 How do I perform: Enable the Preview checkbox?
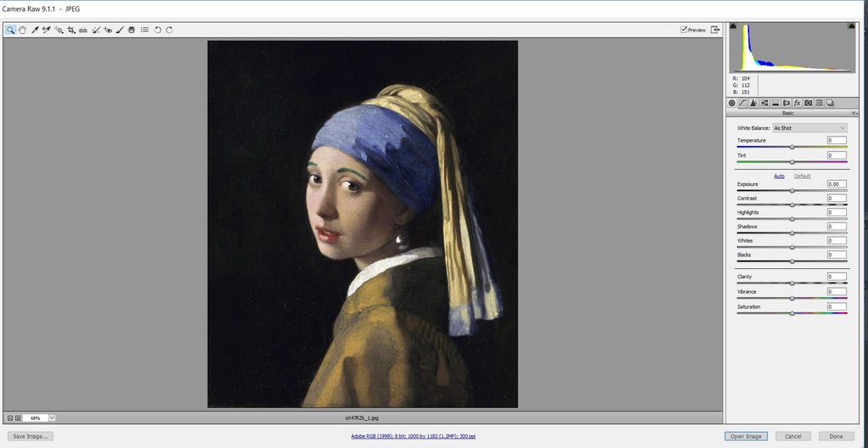[x=684, y=30]
